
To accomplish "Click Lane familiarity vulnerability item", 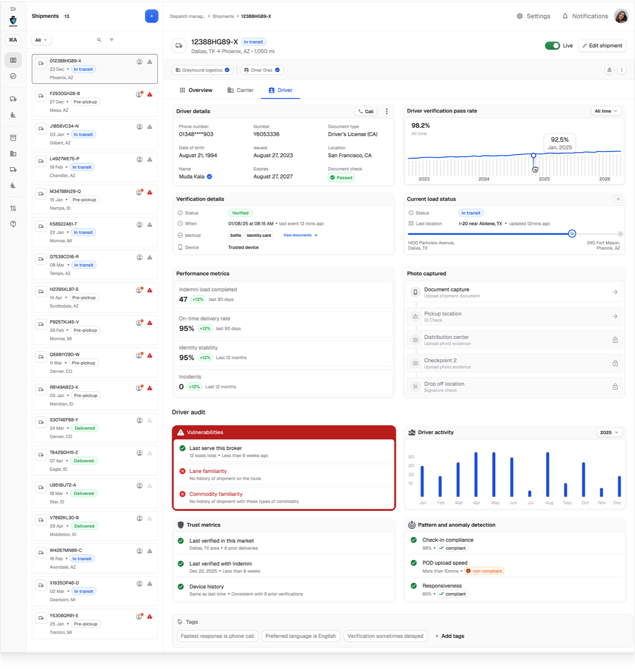I will (284, 474).
